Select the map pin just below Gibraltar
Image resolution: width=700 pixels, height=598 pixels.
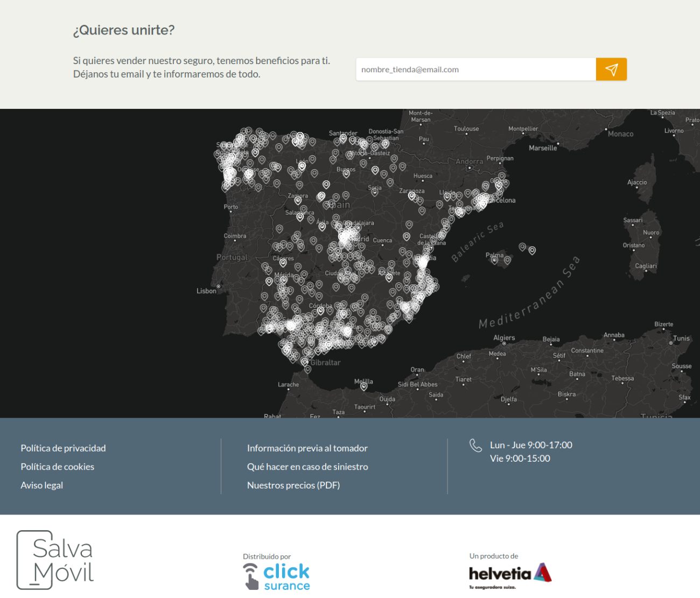click(x=307, y=369)
